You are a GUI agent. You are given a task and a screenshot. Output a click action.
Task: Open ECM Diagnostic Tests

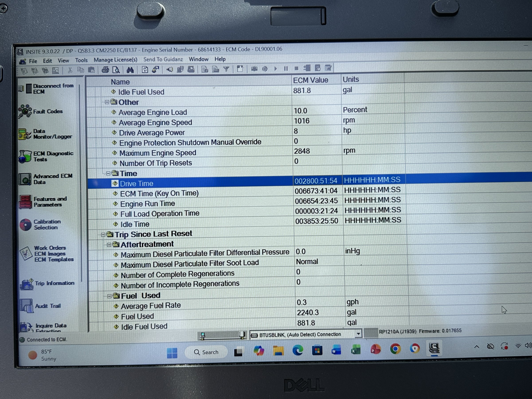46,156
